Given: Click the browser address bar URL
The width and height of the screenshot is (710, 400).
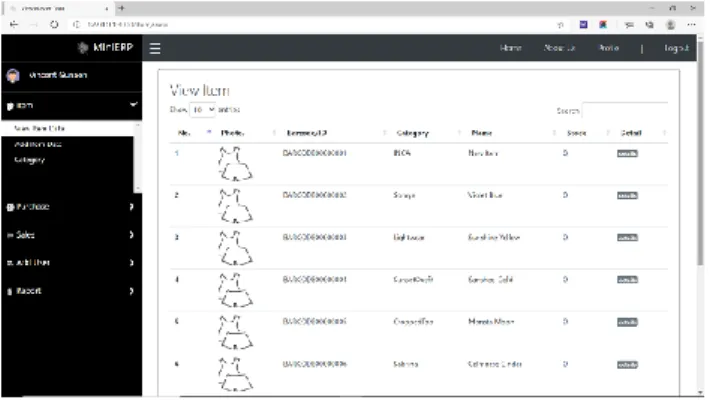Looking at the screenshot, I should (128, 24).
